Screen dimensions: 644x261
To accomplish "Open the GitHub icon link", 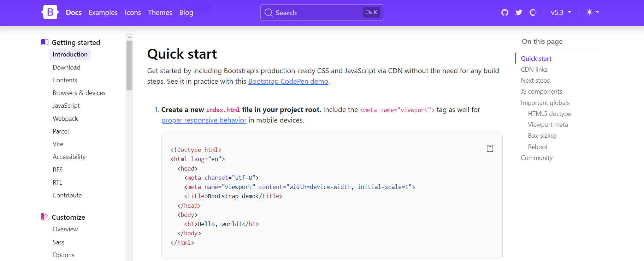I will pos(505,12).
